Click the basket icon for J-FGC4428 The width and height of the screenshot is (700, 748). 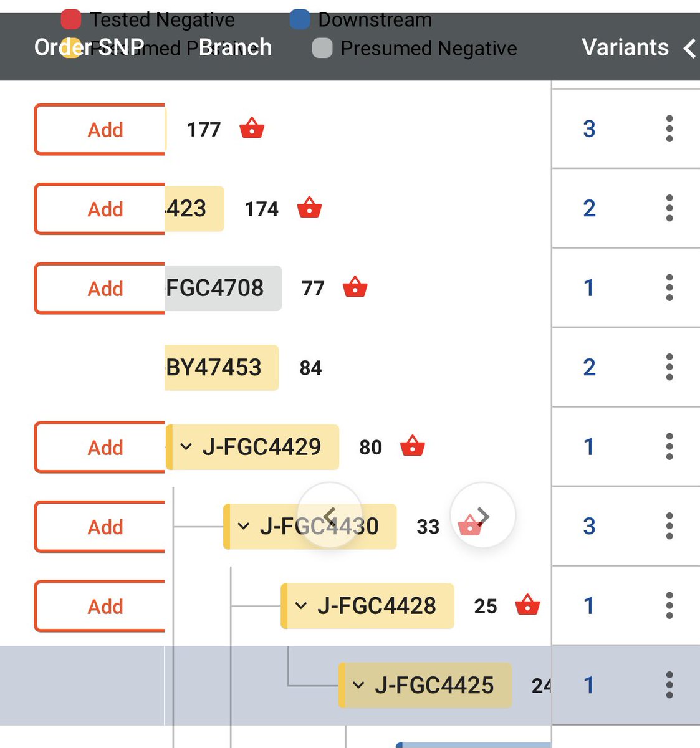(527, 605)
